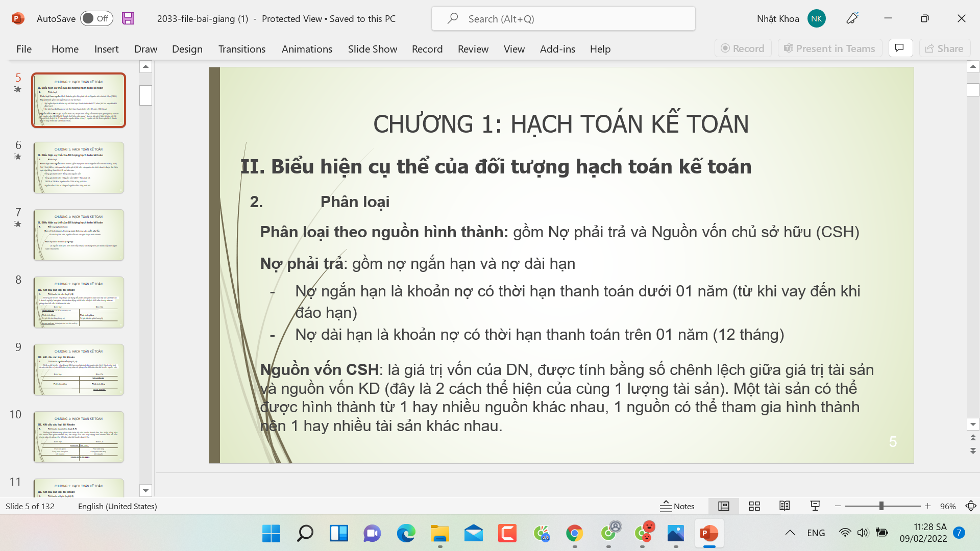The width and height of the screenshot is (980, 551).
Task: Show hidden system tray icons
Action: tap(790, 533)
